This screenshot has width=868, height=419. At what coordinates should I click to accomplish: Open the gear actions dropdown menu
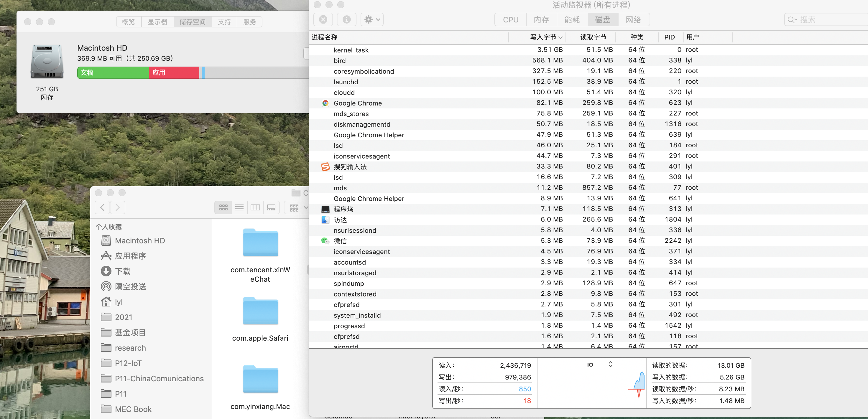(x=372, y=19)
